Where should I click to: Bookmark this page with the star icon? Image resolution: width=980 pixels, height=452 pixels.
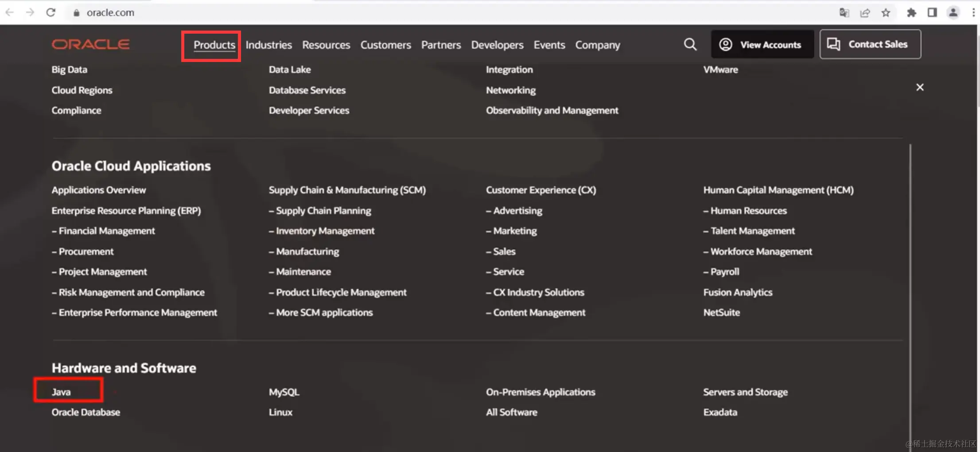point(886,13)
